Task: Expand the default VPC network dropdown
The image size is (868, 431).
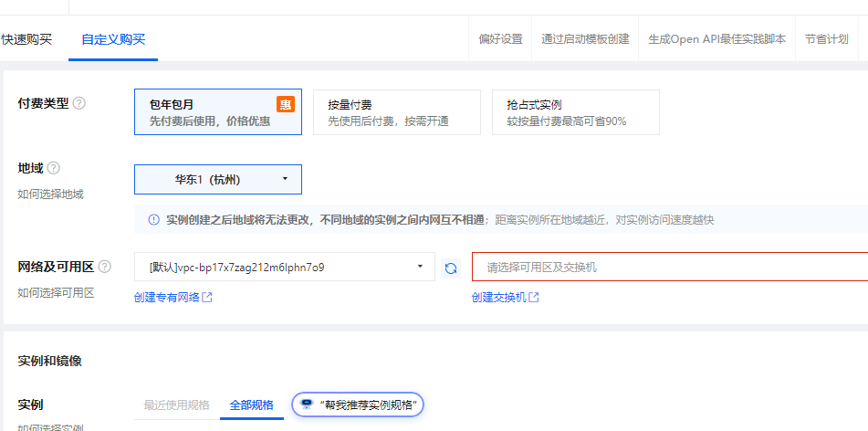Action: (x=284, y=267)
